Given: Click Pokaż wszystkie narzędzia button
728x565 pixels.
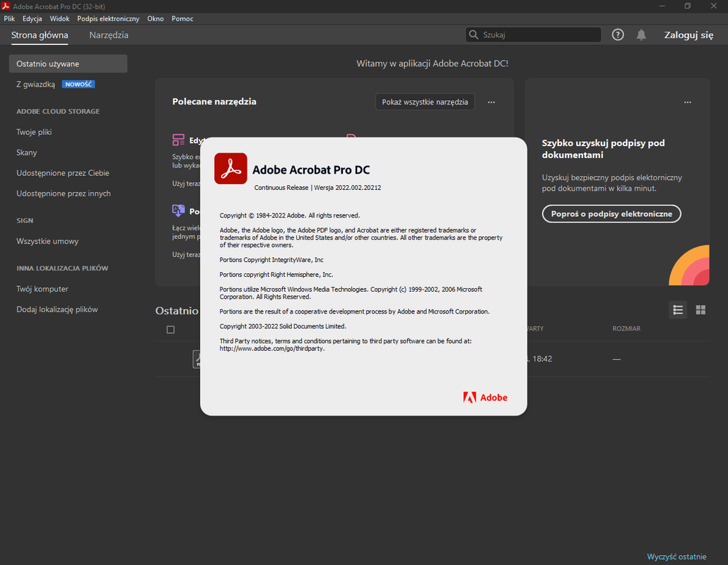Looking at the screenshot, I should click(x=425, y=102).
